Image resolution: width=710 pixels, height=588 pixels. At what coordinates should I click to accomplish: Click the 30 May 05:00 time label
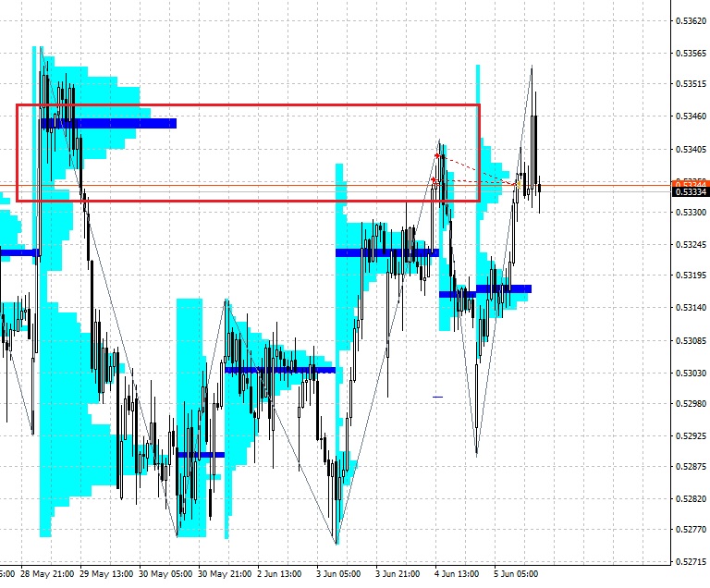coord(165,574)
